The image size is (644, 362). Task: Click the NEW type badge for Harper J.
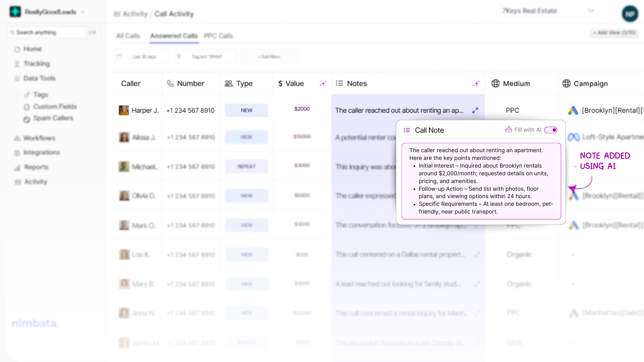click(x=247, y=110)
